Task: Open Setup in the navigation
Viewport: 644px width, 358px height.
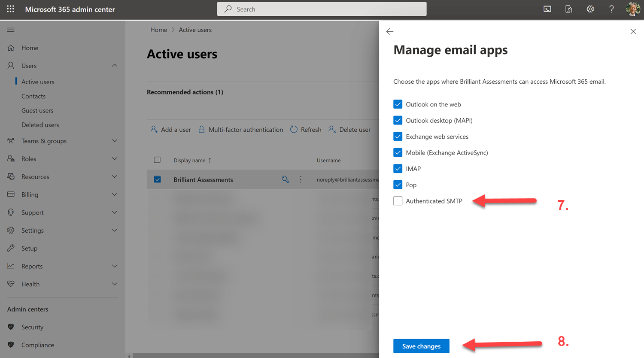Action: [29, 248]
